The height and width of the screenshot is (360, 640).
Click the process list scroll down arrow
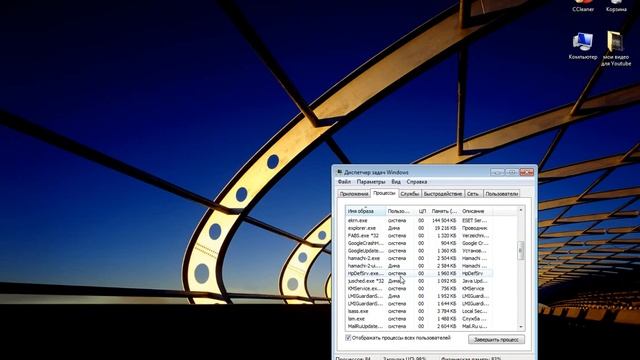pos(520,327)
